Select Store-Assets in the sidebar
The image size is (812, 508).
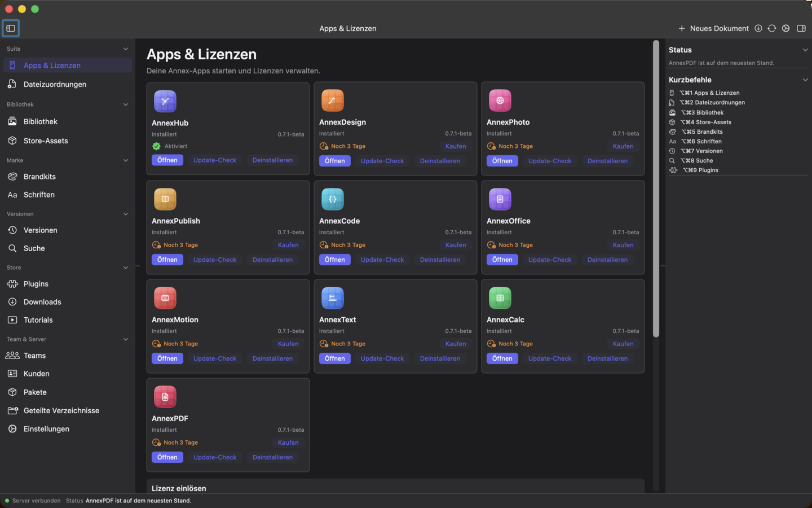pyautogui.click(x=68, y=141)
